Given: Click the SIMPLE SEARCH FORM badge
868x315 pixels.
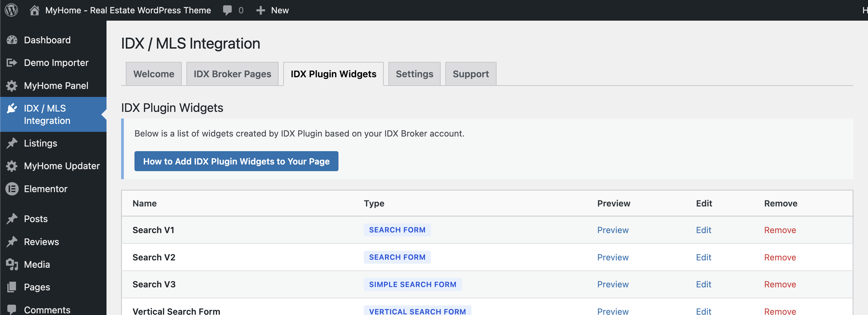Looking at the screenshot, I should tap(412, 284).
